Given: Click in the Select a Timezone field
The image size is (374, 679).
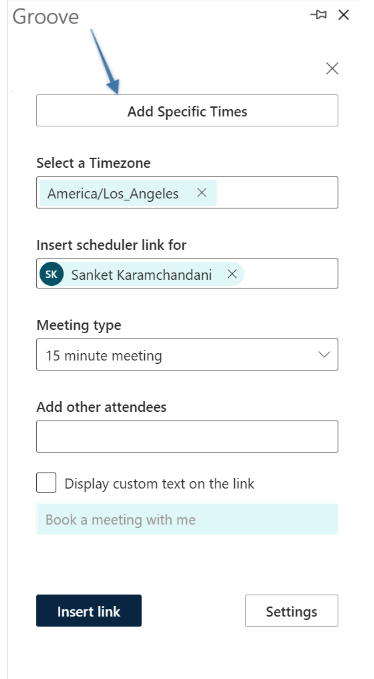Looking at the screenshot, I should tap(277, 193).
